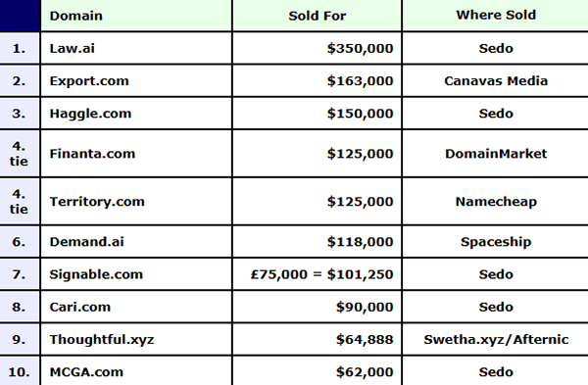The image size is (588, 385).
Task: Click the Thoughtful.xyz domain name
Action: [102, 340]
